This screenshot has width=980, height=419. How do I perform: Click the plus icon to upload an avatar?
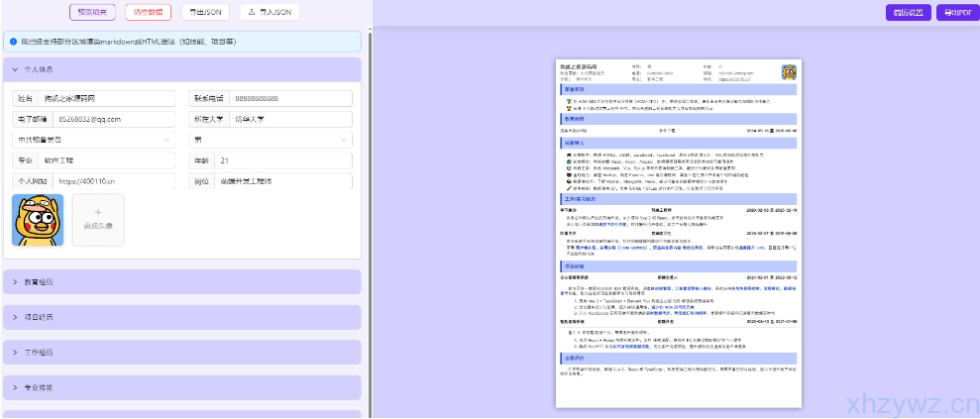(x=97, y=211)
